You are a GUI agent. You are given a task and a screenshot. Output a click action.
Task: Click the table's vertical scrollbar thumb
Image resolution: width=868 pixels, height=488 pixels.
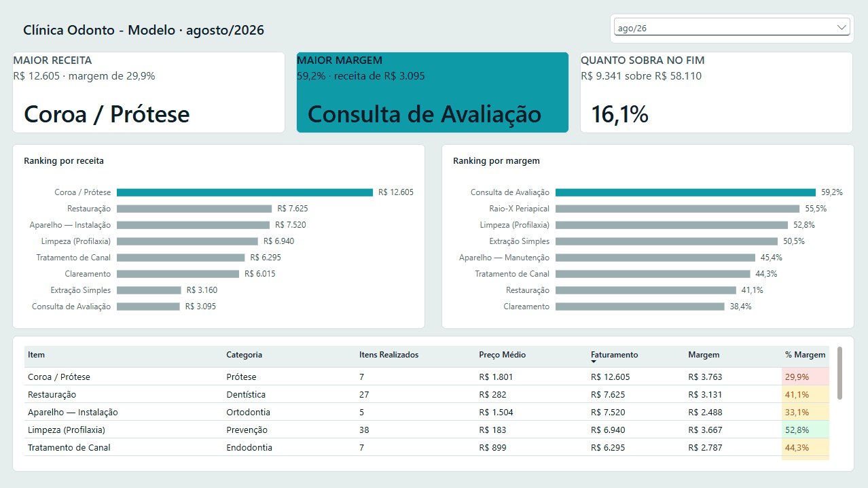coord(839,373)
